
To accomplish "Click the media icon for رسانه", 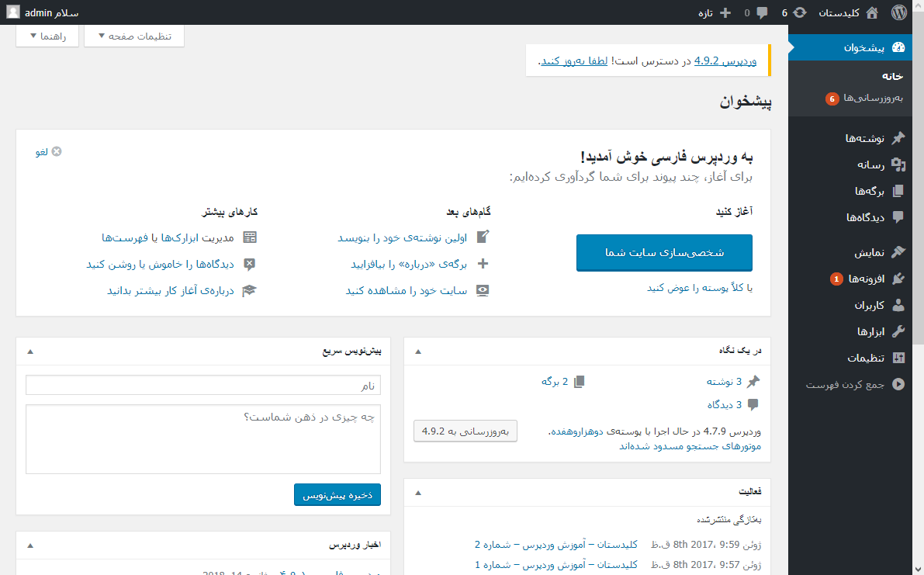I will tap(898, 165).
